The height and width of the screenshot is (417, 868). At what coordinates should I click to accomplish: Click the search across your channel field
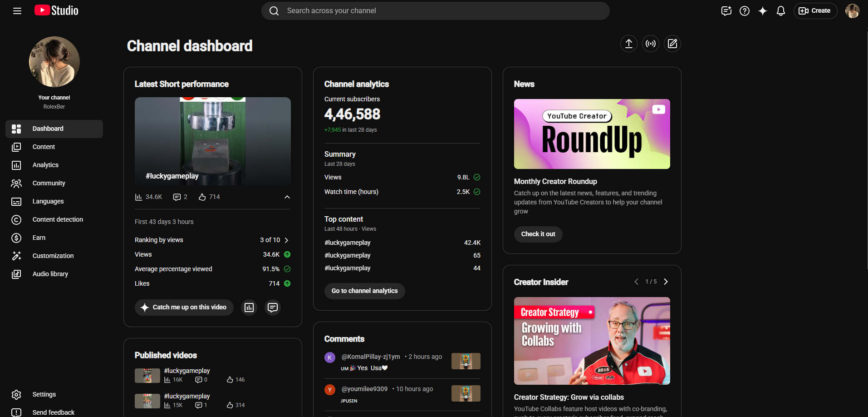click(x=436, y=11)
